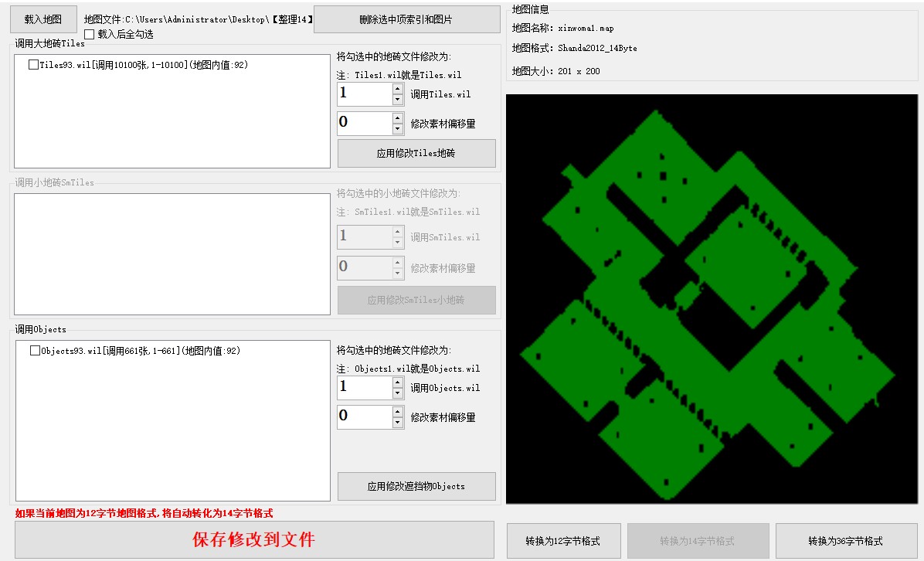Check the Objects93.wil list item
The image size is (924, 561).
coord(35,351)
